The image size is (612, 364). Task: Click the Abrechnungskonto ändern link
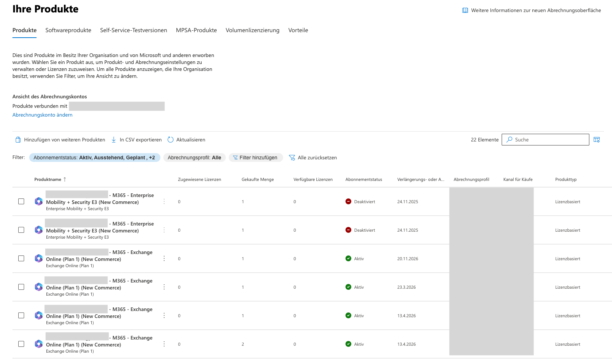[x=42, y=115]
